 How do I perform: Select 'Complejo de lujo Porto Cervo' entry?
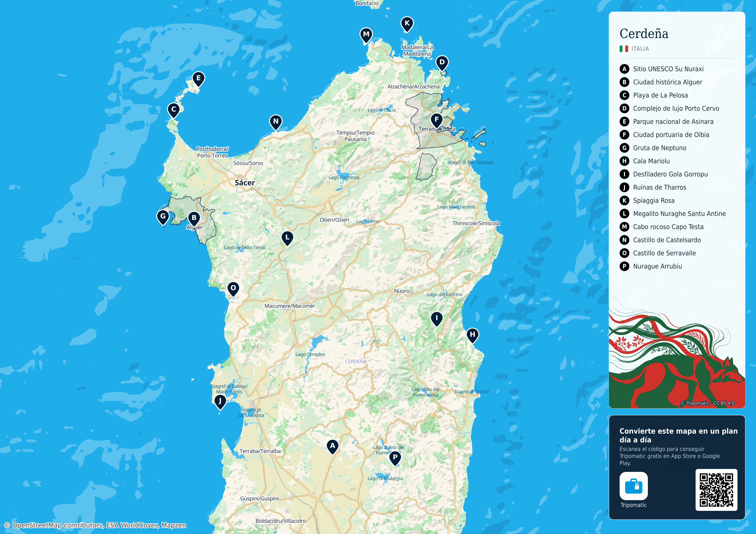[676, 108]
